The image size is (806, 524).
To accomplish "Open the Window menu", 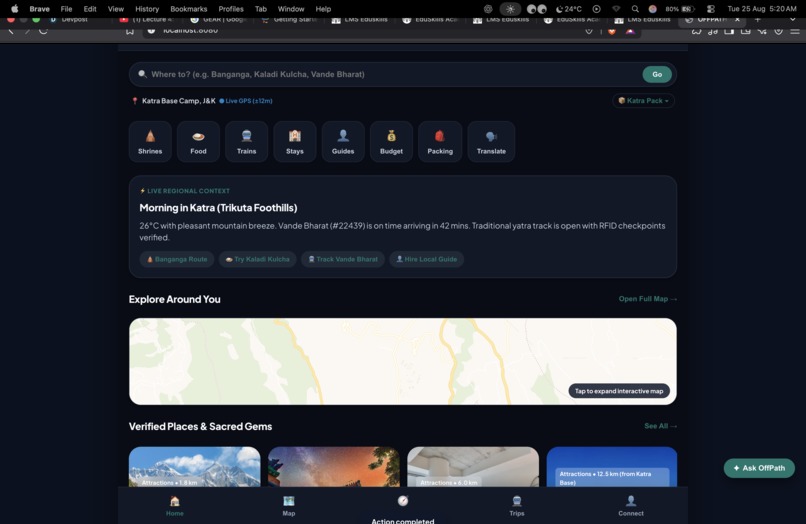I will click(291, 9).
